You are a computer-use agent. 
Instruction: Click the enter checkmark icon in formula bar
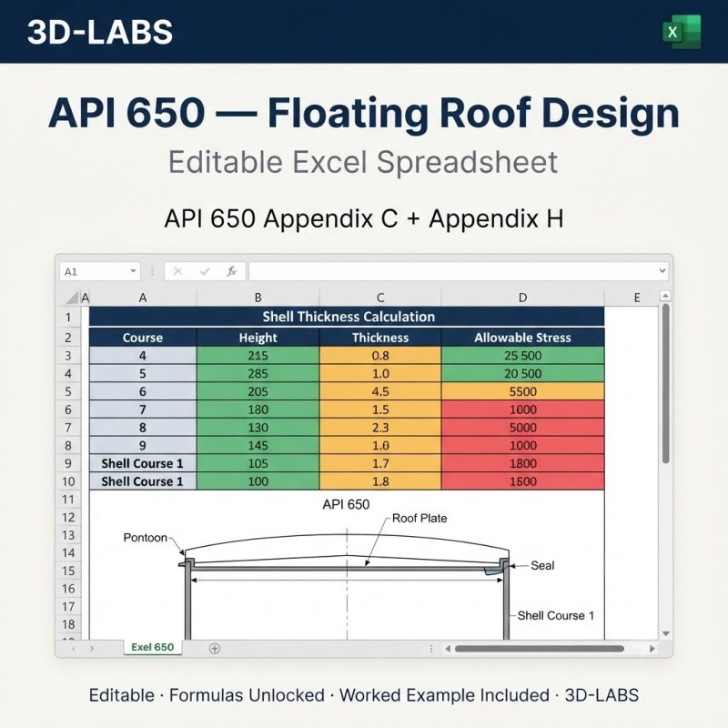point(205,271)
